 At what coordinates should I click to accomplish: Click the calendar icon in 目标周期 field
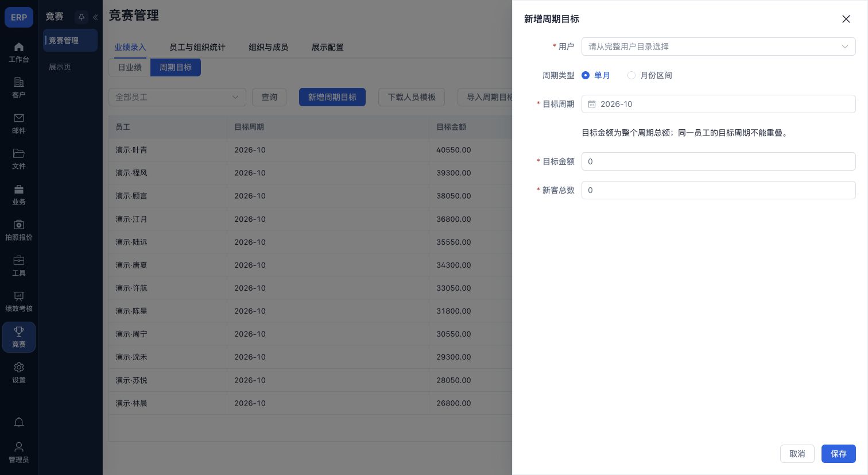point(592,104)
